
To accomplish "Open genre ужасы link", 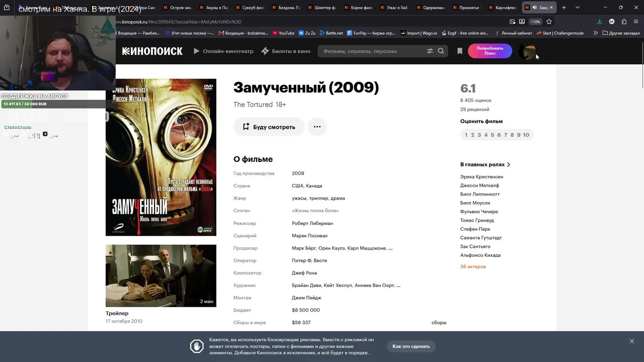I will pyautogui.click(x=299, y=198).
